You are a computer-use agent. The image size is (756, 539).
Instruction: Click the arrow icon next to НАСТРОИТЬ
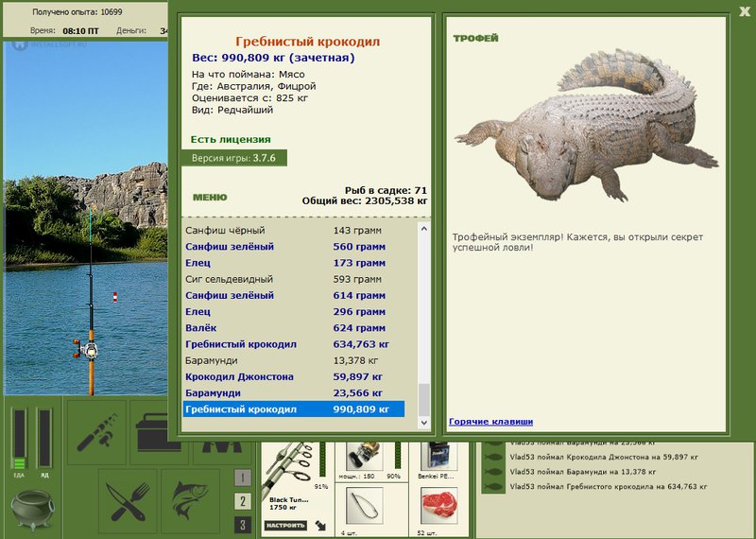(320, 525)
